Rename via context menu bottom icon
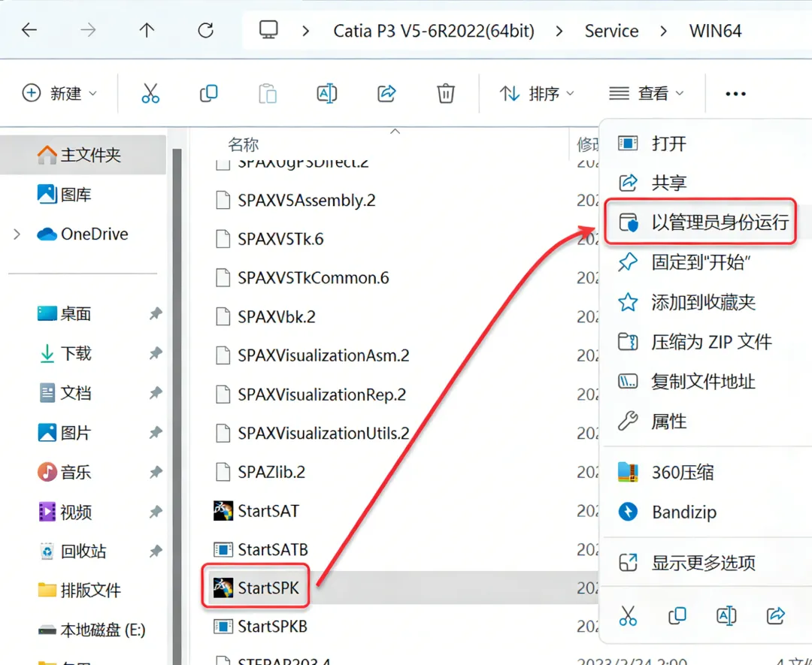 pos(726,615)
